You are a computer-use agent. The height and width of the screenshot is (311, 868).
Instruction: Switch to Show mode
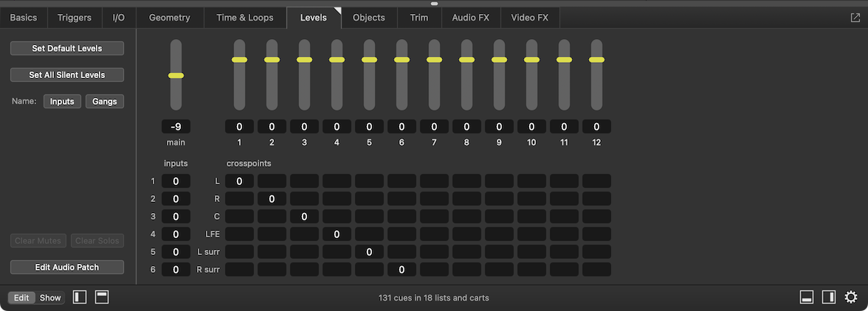(50, 298)
